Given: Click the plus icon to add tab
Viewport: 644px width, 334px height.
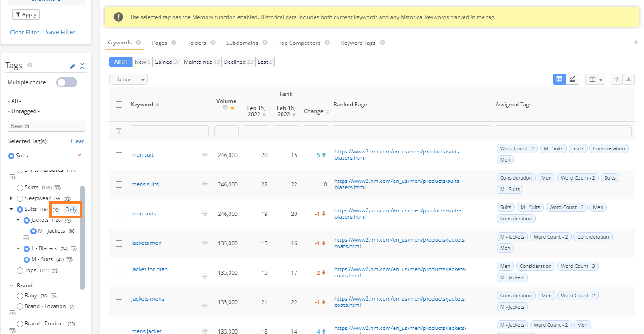Looking at the screenshot, I should [x=636, y=43].
